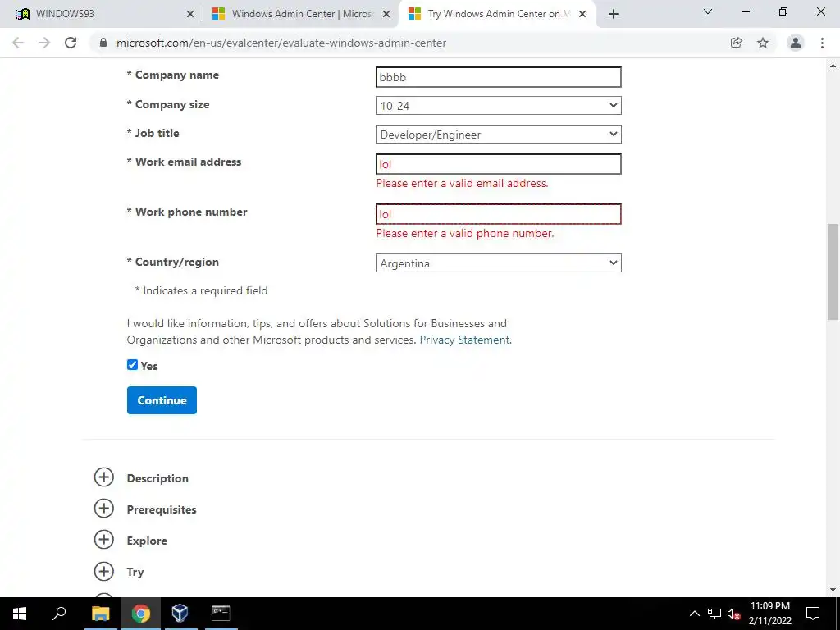Close the Try Windows Admin Center tab
The width and height of the screenshot is (840, 630).
click(x=582, y=14)
